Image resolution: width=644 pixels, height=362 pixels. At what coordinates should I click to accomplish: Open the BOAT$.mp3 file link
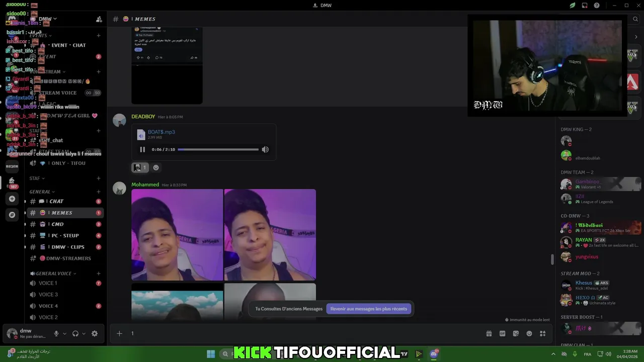(162, 132)
